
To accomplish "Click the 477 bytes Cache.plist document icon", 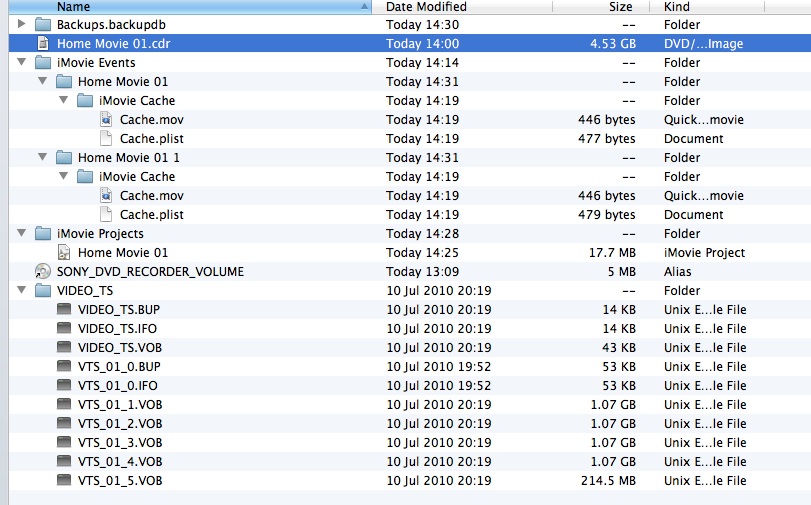I will point(106,139).
